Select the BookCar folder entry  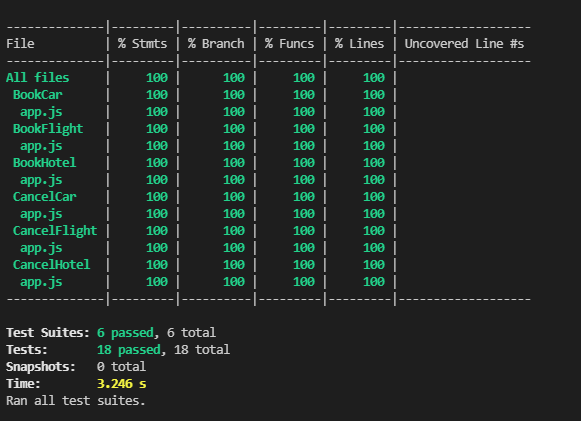click(37, 95)
